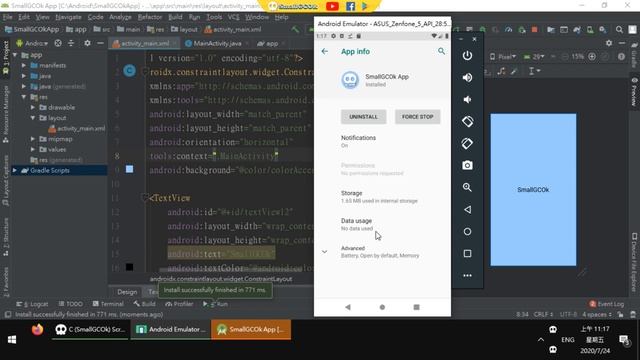Open Preview side panel tab

pos(634,92)
